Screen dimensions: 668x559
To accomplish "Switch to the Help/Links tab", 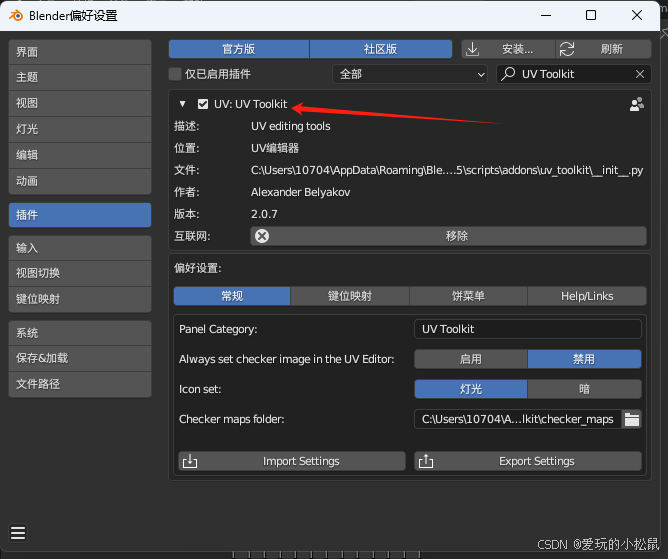I will [587, 296].
